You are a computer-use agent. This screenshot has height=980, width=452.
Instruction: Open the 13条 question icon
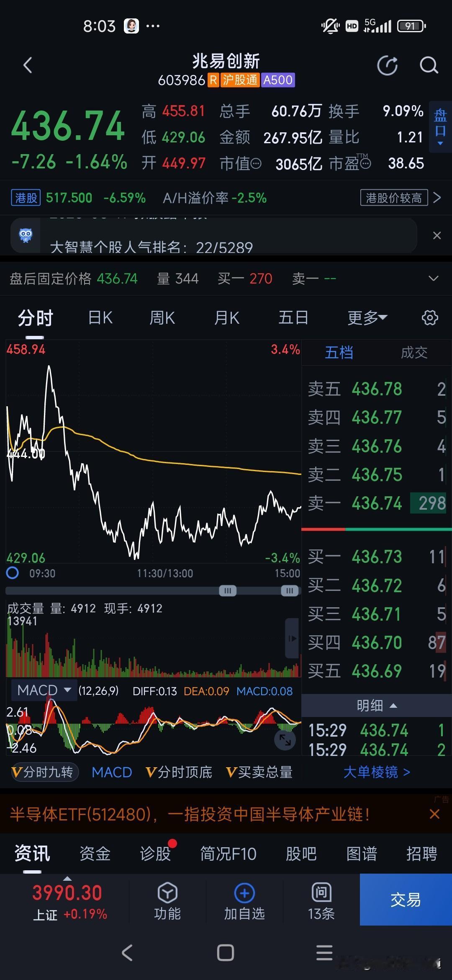(x=321, y=893)
